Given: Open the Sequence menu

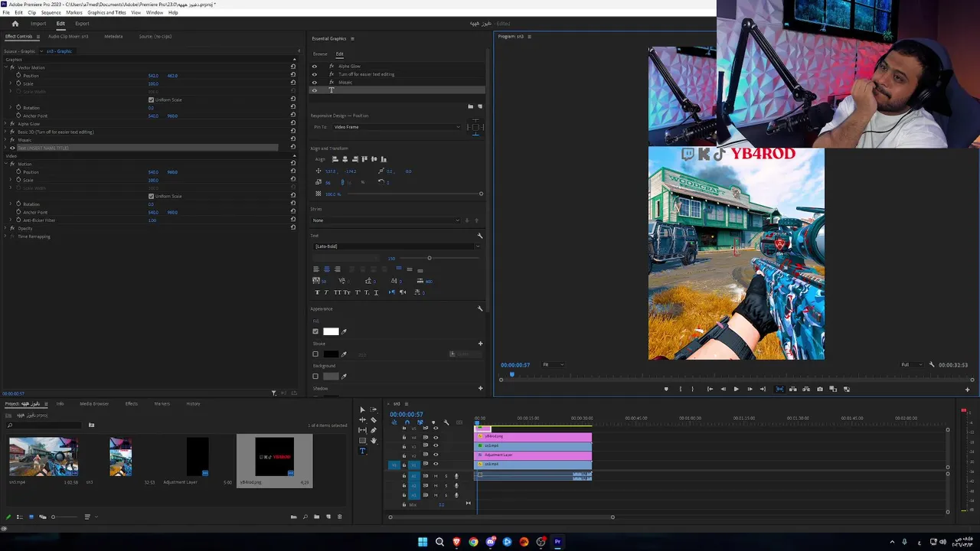Looking at the screenshot, I should 51,12.
